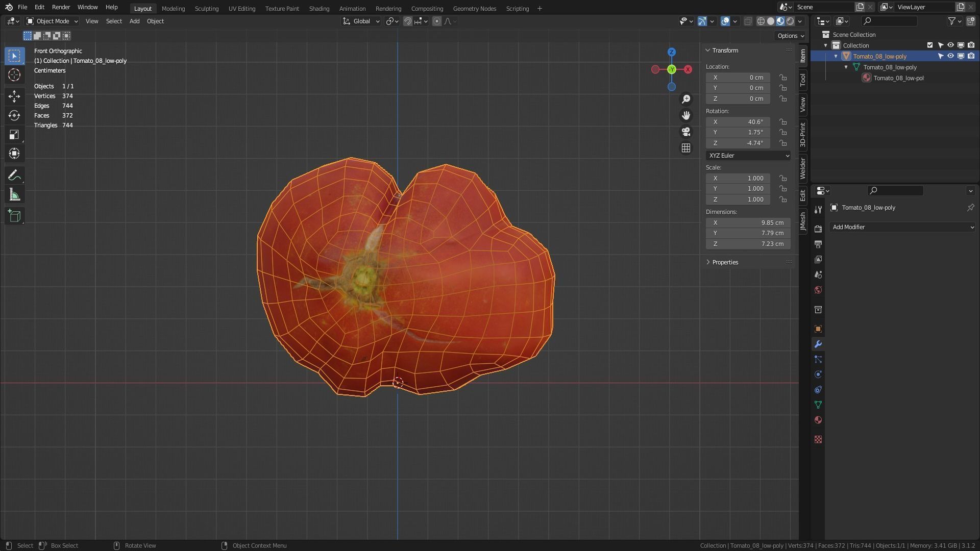Screen dimensions: 980x551
Task: Select the Measure tool
Action: (x=14, y=195)
